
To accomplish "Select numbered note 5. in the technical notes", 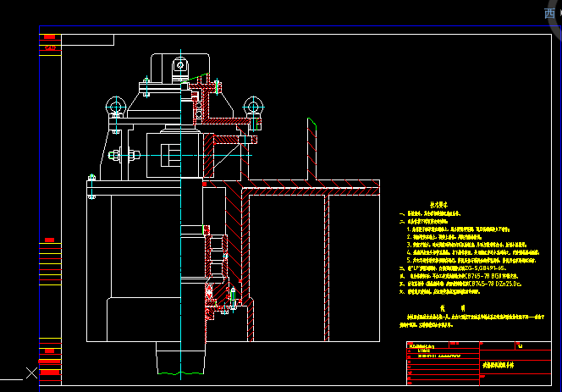I will (x=471, y=260).
